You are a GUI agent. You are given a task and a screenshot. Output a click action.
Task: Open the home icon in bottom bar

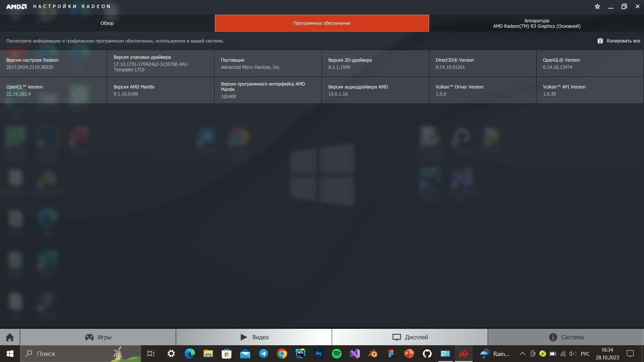(x=10, y=337)
